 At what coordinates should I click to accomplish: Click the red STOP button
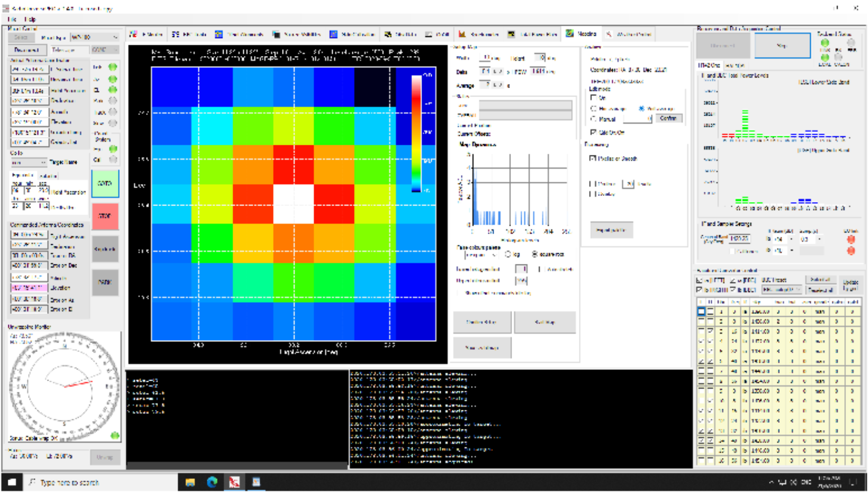click(105, 216)
